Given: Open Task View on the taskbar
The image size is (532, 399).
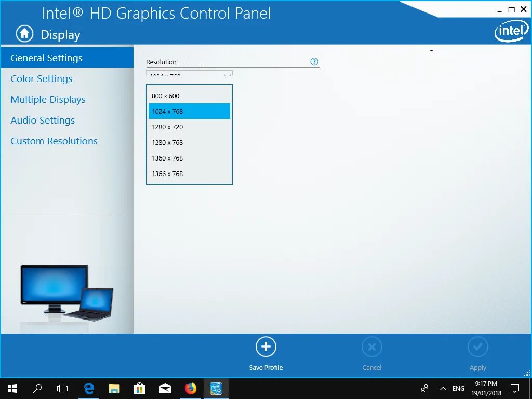Looking at the screenshot, I should click(62, 389).
